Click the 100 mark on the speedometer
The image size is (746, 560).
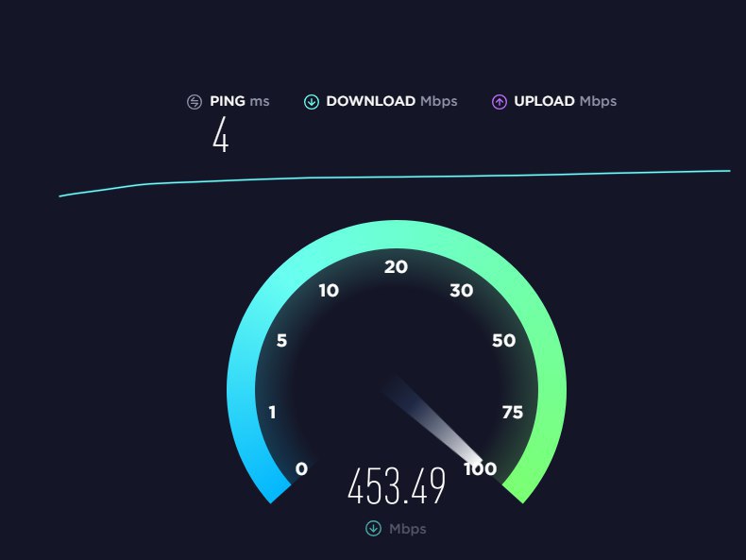481,469
